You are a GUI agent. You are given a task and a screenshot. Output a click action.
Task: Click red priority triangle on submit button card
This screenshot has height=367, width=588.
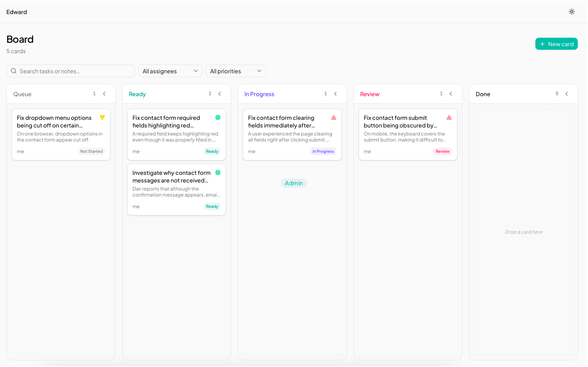click(449, 117)
